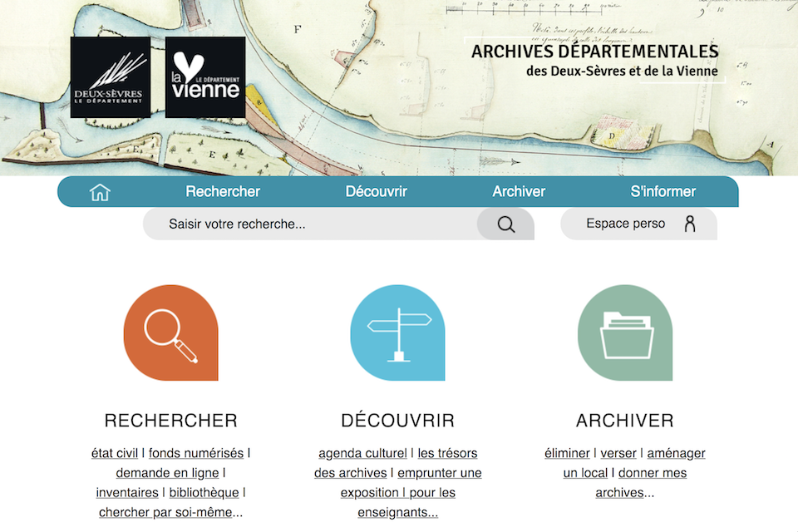The height and width of the screenshot is (532, 798).
Task: Focus the Saisir votre recherche field
Action: point(310,224)
